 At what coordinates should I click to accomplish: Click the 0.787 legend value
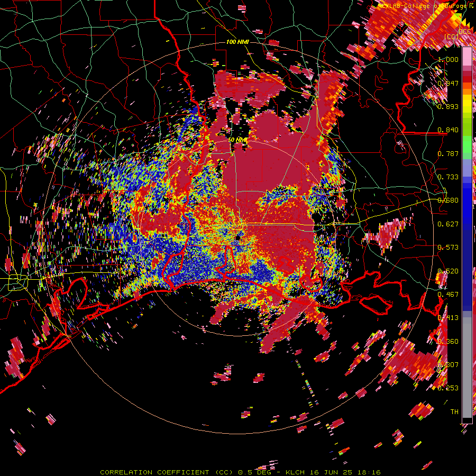click(x=448, y=153)
